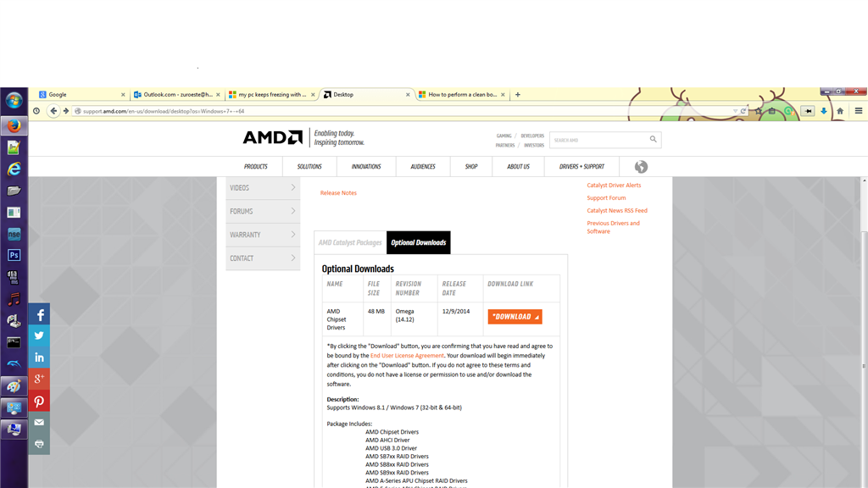
Task: Share page on LinkedIn
Action: (x=39, y=358)
